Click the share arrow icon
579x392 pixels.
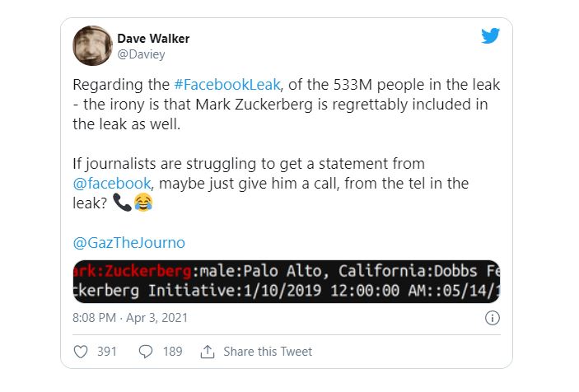[208, 352]
